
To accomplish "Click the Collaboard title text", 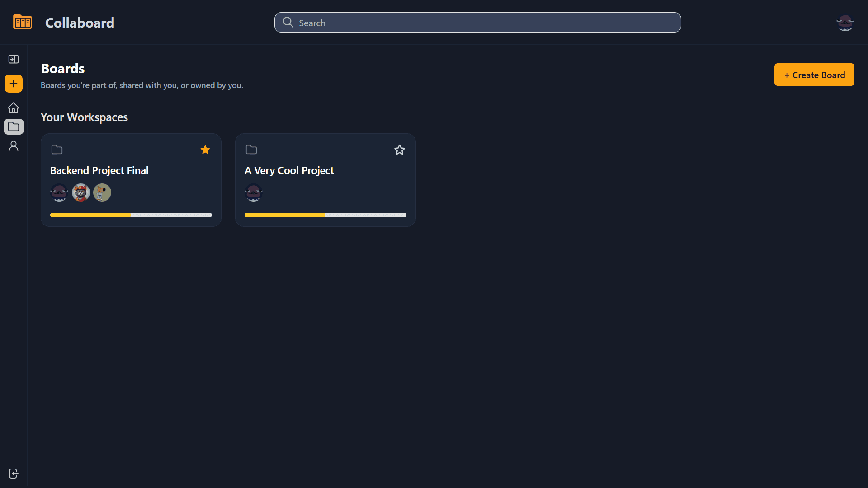I will tap(80, 23).
